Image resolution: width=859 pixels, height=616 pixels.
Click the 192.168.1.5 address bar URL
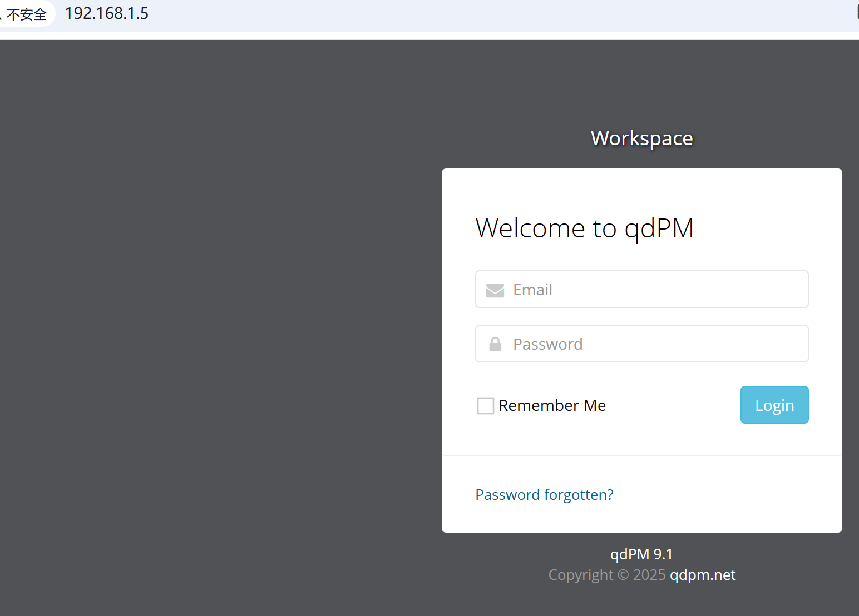(107, 13)
